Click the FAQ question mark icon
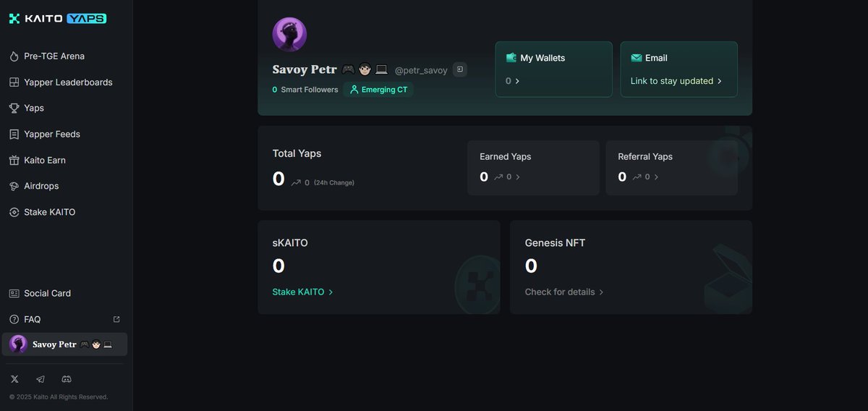 [14, 320]
